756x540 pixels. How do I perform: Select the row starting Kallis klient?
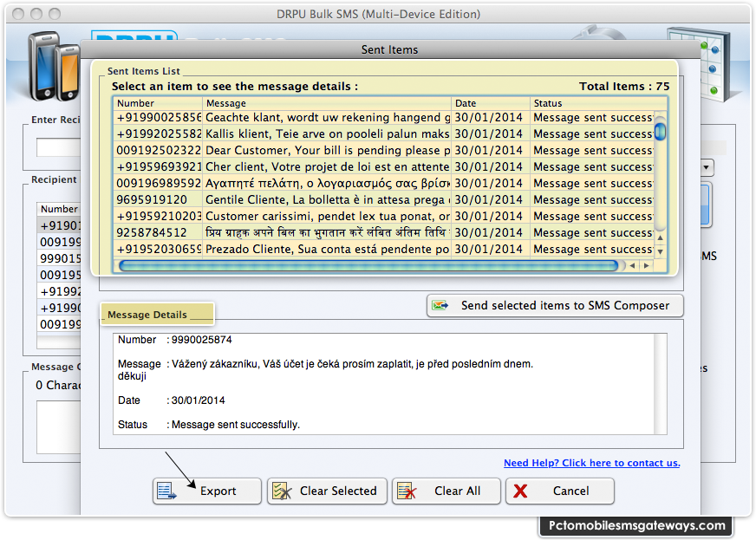[383, 134]
